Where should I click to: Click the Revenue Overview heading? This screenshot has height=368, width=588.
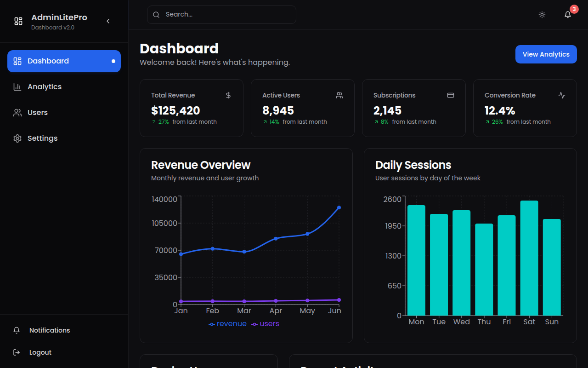click(201, 165)
